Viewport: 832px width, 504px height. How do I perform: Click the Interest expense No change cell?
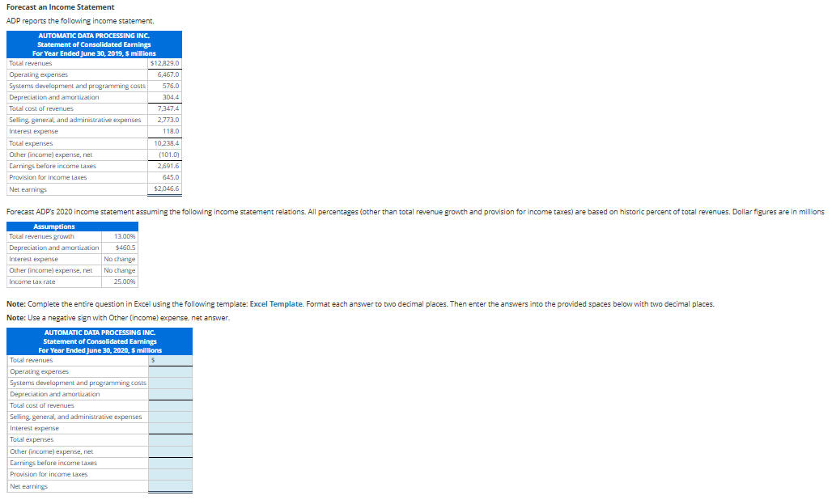click(120, 260)
